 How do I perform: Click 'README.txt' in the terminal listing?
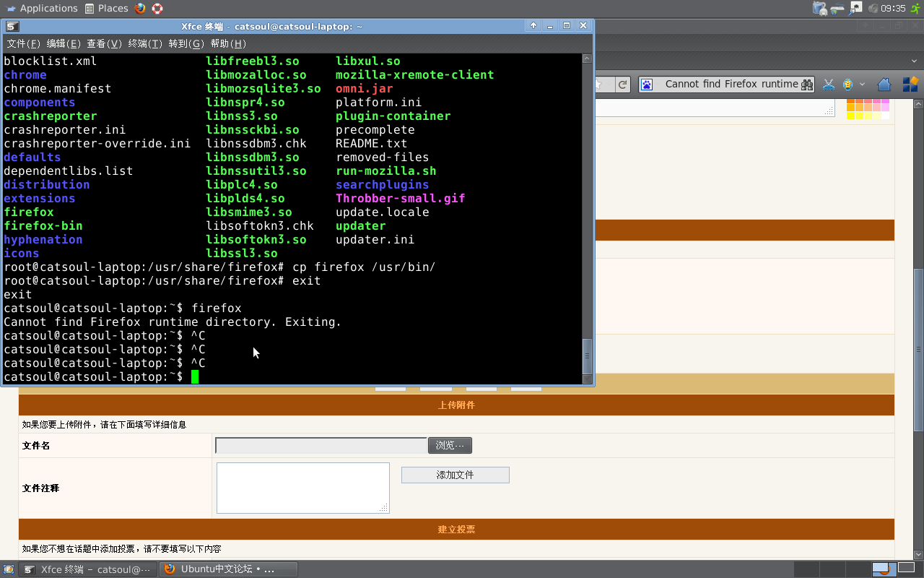[372, 144]
